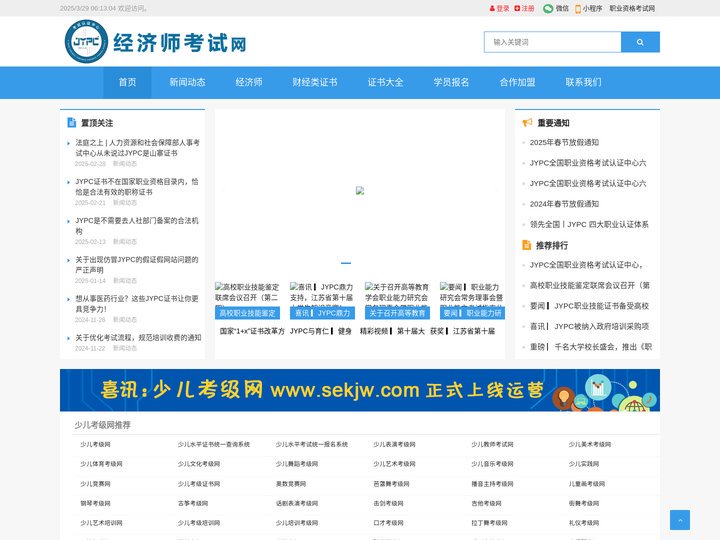Open the 财经类证书 navigation tab
This screenshot has width=720, height=540.
click(x=315, y=82)
